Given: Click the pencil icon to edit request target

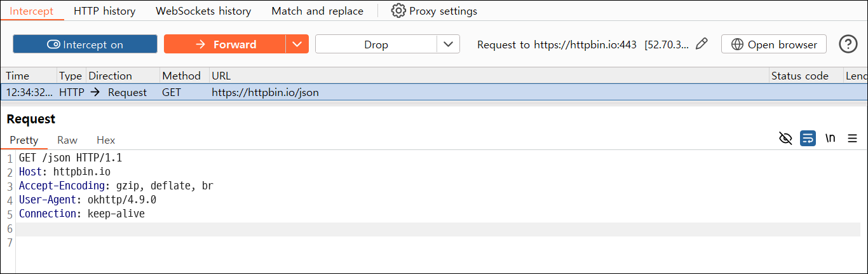Looking at the screenshot, I should (x=702, y=44).
